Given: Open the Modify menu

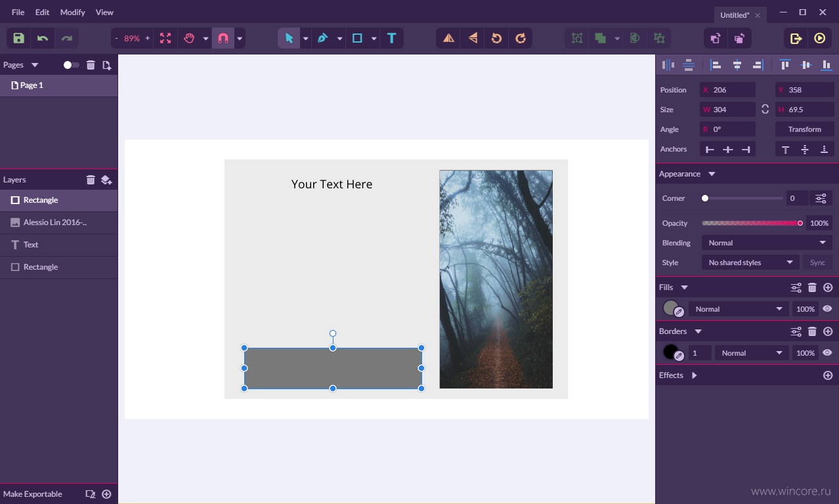Looking at the screenshot, I should pos(72,12).
